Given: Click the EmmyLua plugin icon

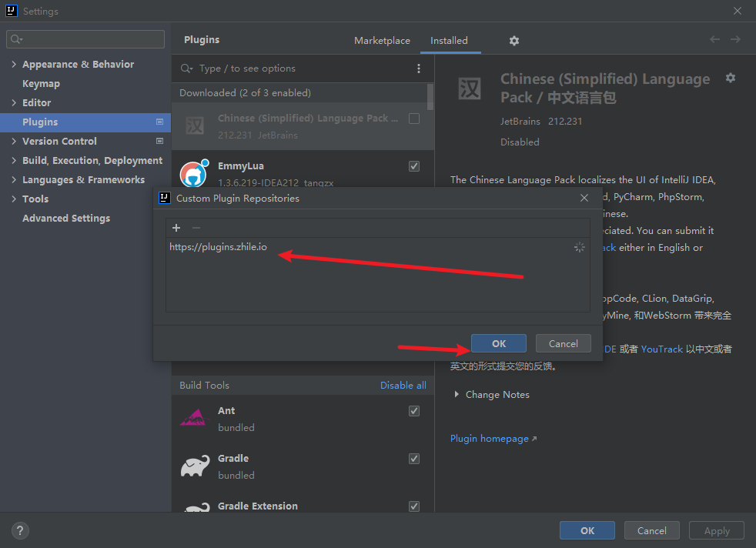Looking at the screenshot, I should [194, 173].
